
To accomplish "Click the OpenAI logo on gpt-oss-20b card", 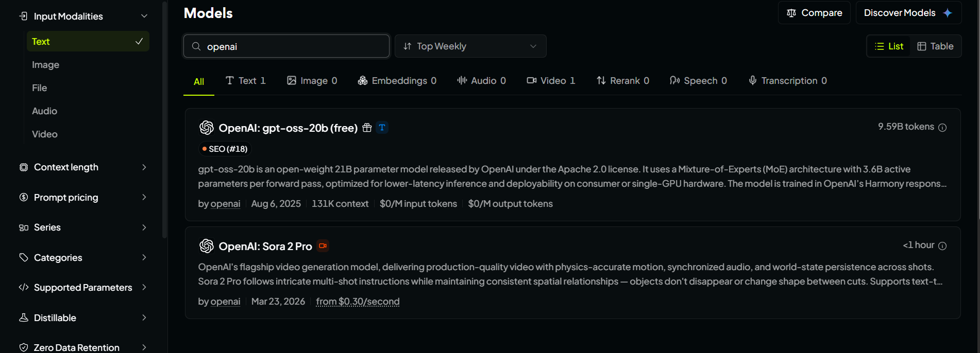I will [207, 128].
